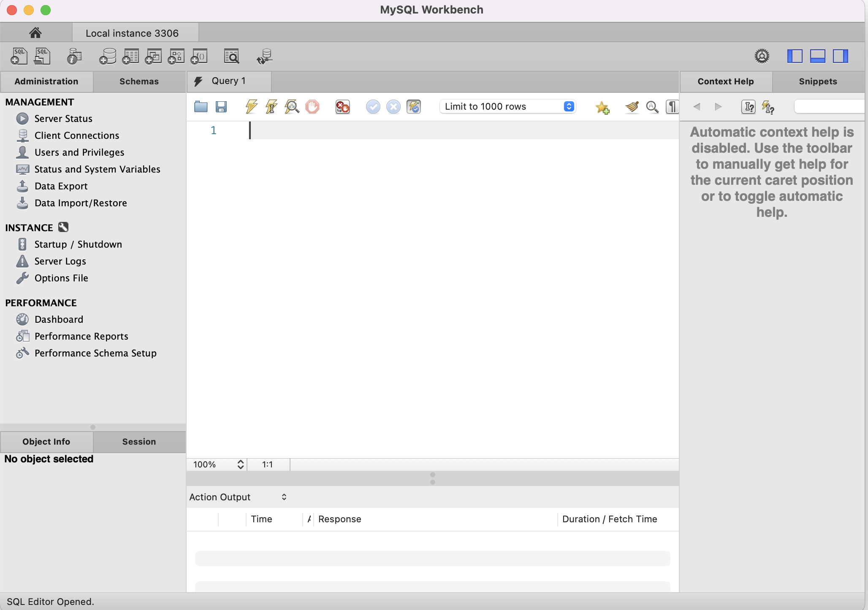
Task: Toggle auto-commit mode button
Action: 414,107
